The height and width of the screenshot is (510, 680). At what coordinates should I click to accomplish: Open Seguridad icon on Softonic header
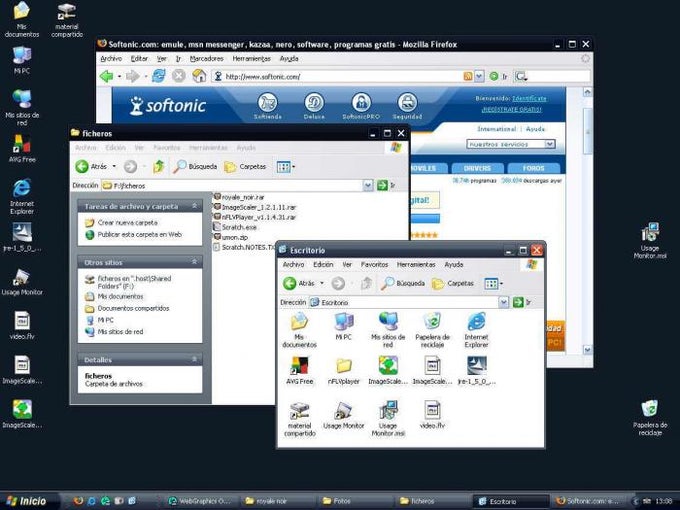(x=407, y=106)
